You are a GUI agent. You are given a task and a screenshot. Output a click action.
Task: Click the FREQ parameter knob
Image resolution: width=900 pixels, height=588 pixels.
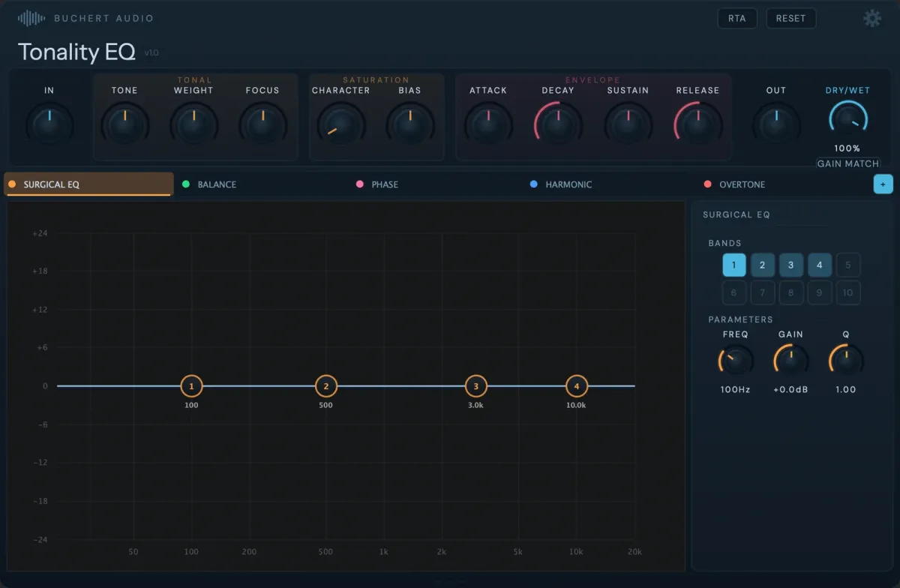[x=735, y=361]
